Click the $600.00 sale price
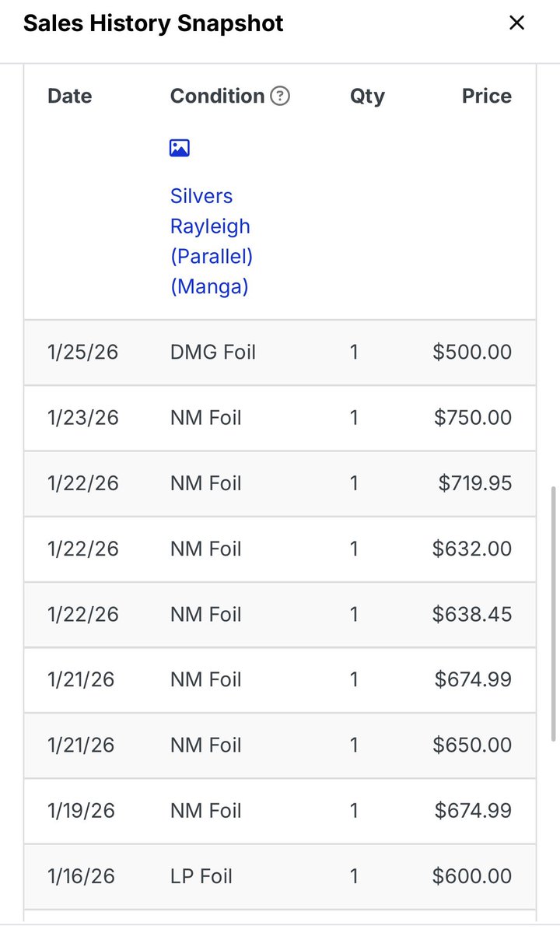 click(x=472, y=876)
